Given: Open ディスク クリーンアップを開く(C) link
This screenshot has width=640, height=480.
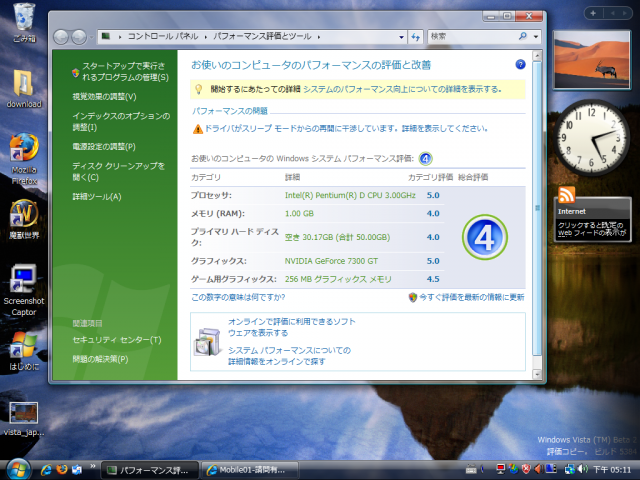Looking at the screenshot, I should [118, 171].
